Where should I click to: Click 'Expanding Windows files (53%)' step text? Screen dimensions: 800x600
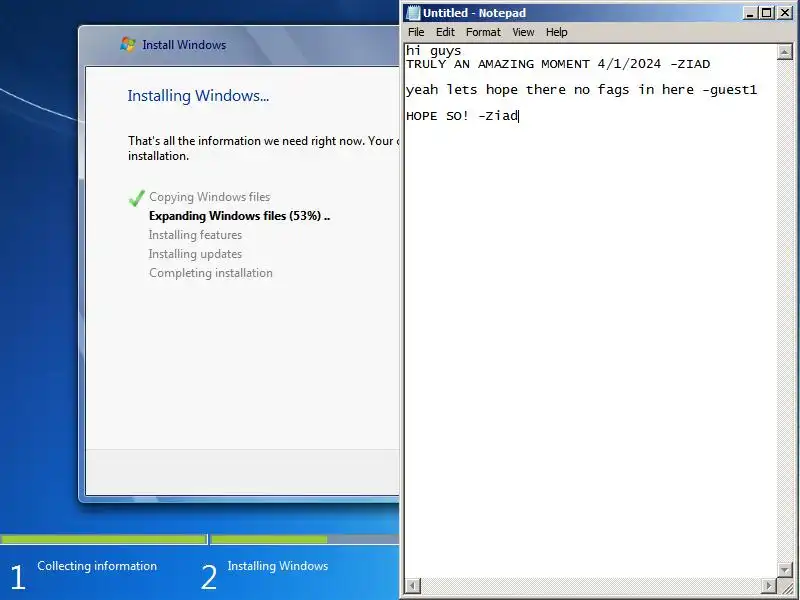239,216
